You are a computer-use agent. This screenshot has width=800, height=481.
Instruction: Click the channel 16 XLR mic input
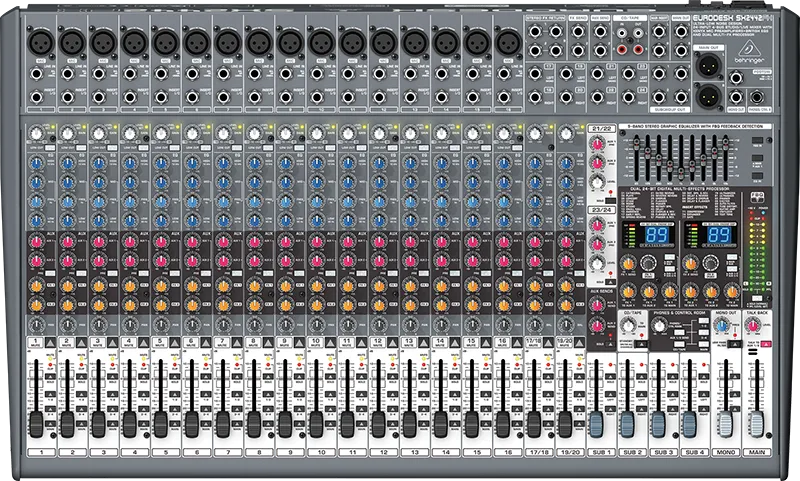(x=508, y=42)
